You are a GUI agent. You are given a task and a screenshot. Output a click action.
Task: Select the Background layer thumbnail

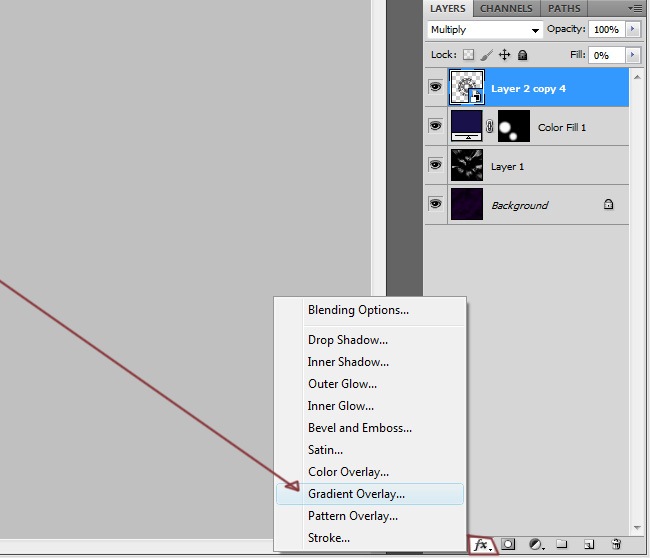[467, 204]
